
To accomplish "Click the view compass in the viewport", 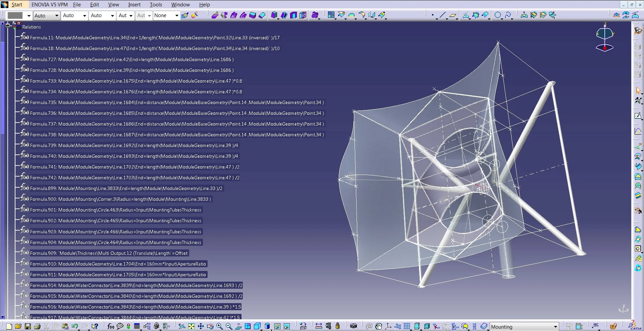I will [x=605, y=37].
